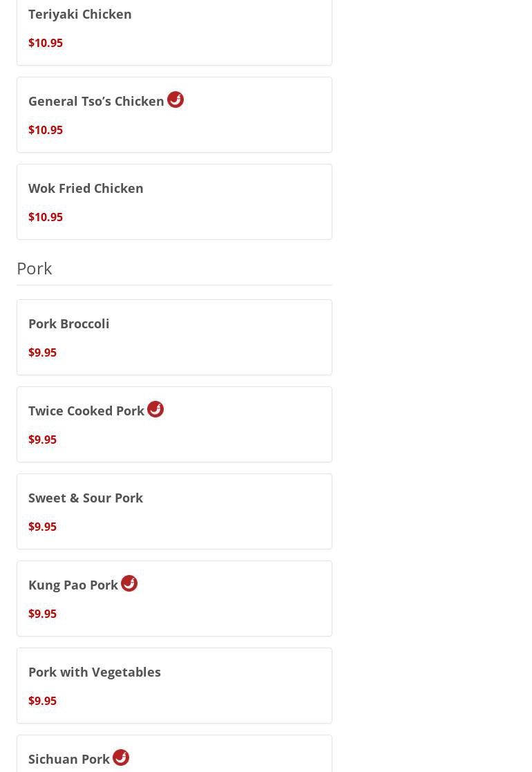Click the spicy icon beside Kung Pao Pork
The width and height of the screenshot is (532, 772).
point(129,583)
